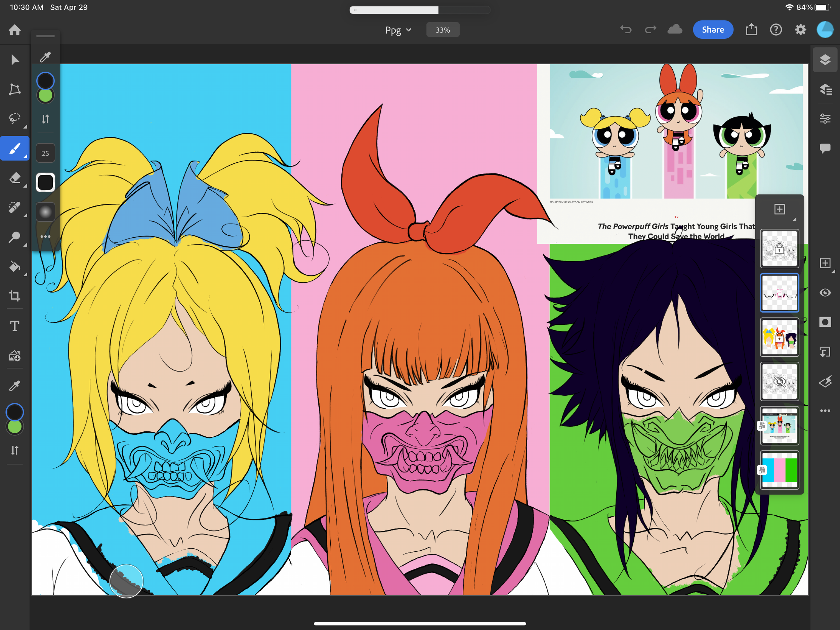Screen dimensions: 840x630
Task: Select the magnifier-shaped tool in left toolbar
Action: [x=15, y=237]
